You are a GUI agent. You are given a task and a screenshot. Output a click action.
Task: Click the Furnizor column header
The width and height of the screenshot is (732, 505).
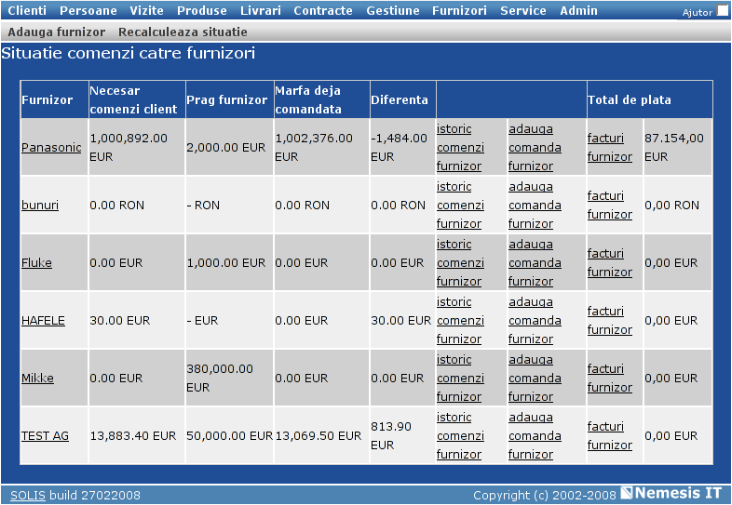coord(54,99)
